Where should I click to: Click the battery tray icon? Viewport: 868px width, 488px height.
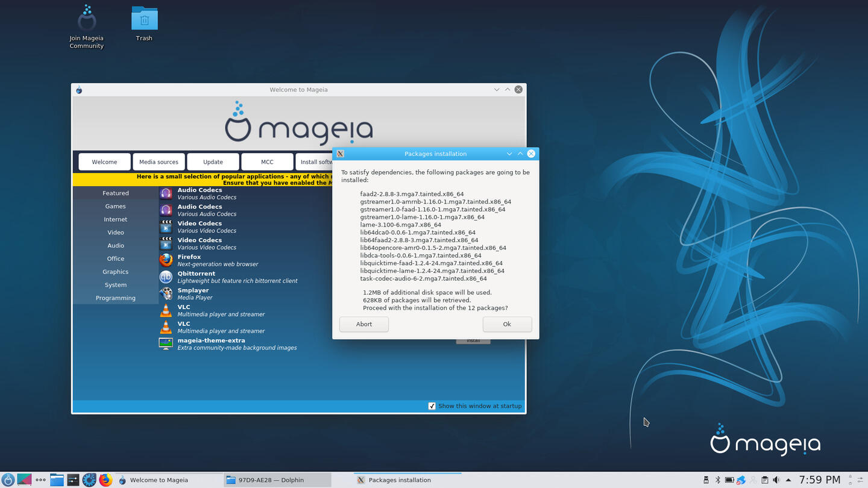tap(729, 480)
